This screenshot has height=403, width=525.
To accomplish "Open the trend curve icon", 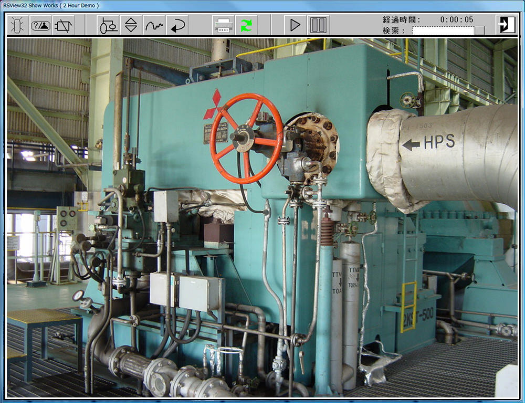I will pyautogui.click(x=154, y=25).
